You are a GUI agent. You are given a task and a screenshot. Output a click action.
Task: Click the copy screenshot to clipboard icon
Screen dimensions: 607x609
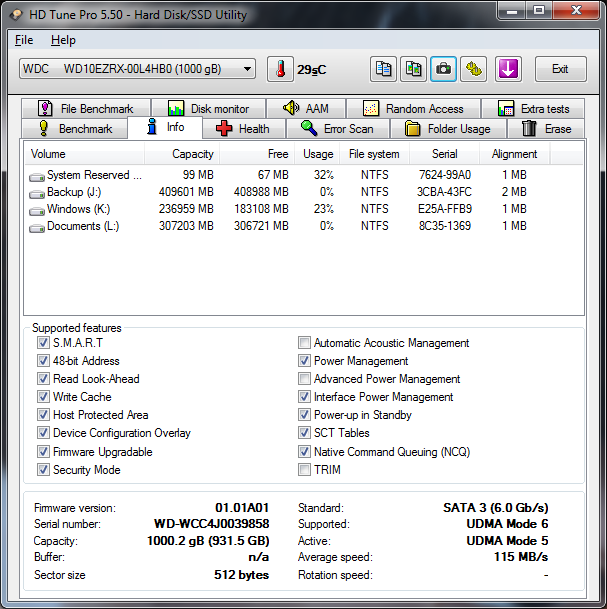tap(413, 69)
